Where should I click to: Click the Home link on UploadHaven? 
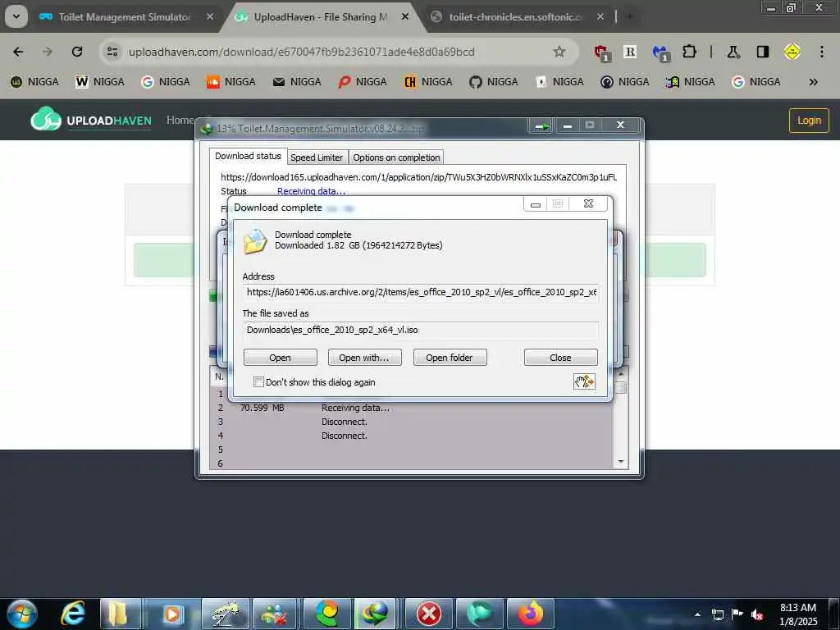(x=180, y=120)
